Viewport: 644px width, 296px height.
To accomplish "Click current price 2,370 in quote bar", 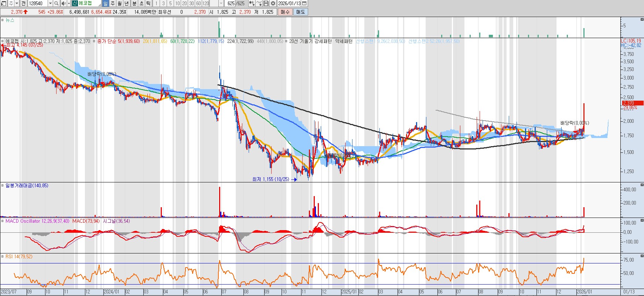I will (x=17, y=12).
